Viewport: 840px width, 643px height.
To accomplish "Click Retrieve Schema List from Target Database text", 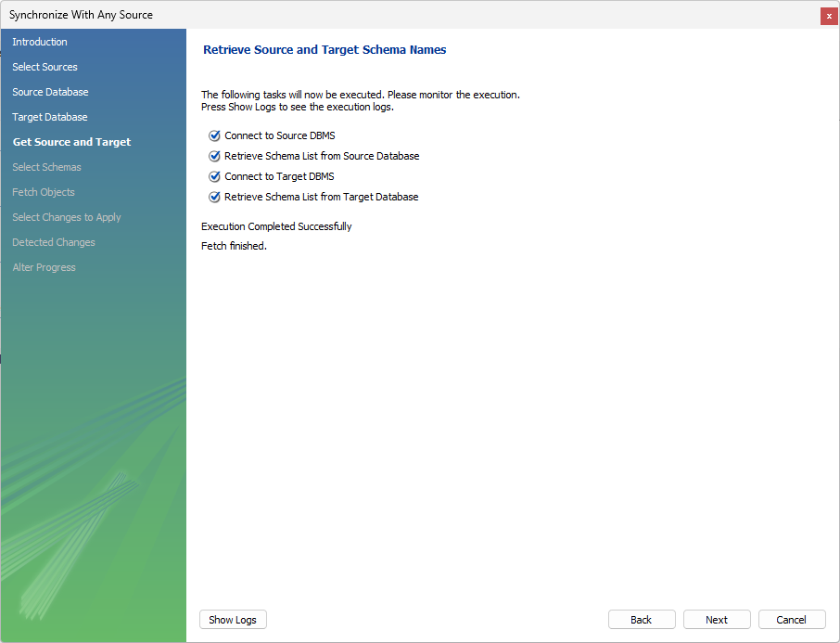I will [322, 197].
